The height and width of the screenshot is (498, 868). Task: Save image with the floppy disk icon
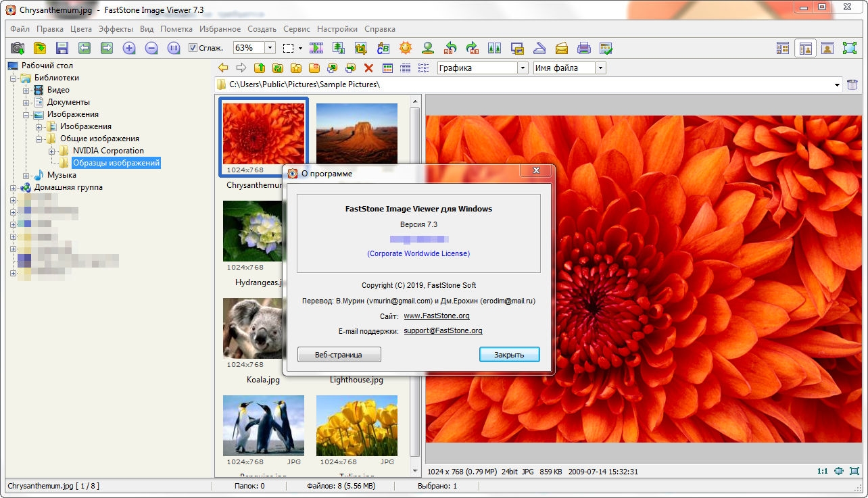pyautogui.click(x=62, y=48)
